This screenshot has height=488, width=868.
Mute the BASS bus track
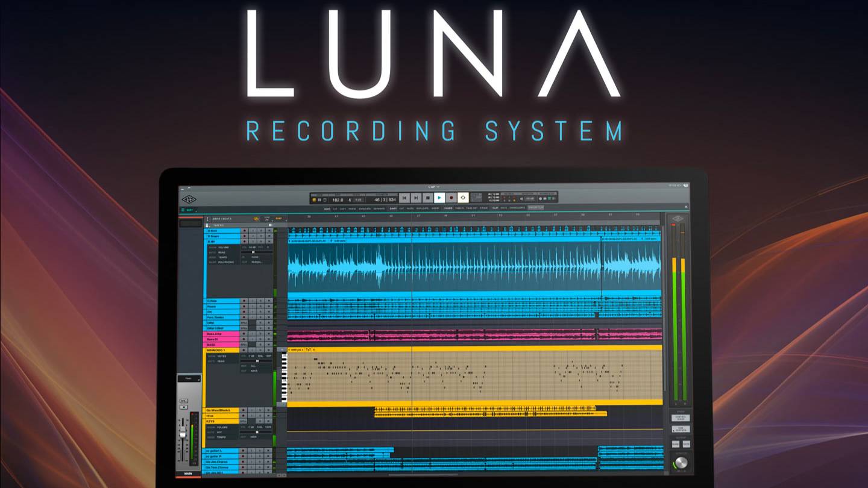coord(269,345)
